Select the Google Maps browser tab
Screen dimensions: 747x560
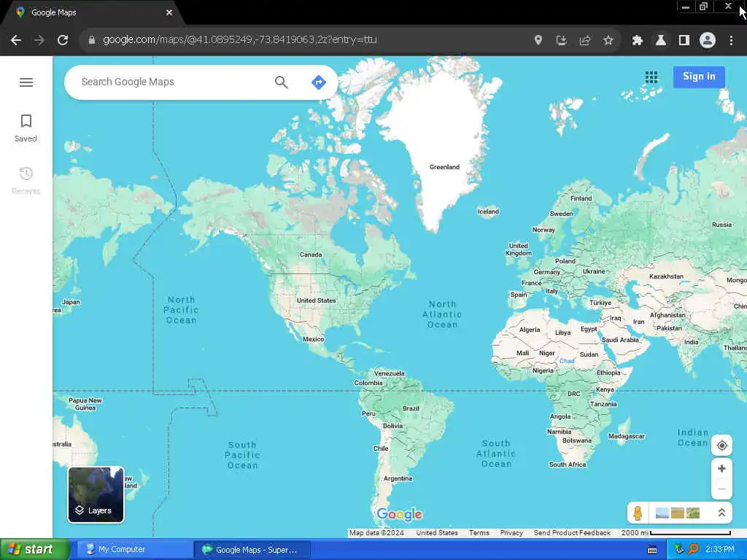93,13
